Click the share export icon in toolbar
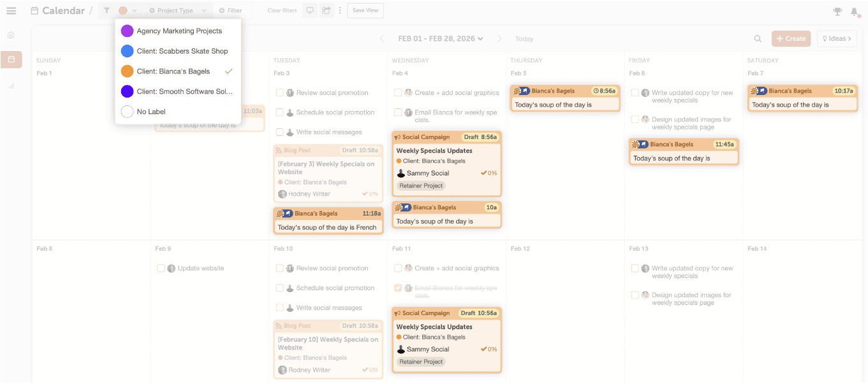 (x=327, y=10)
